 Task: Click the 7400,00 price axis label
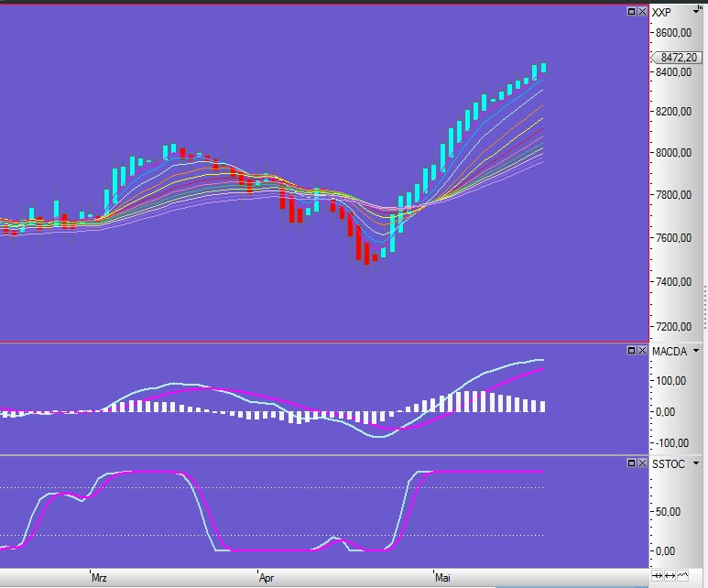click(x=674, y=281)
